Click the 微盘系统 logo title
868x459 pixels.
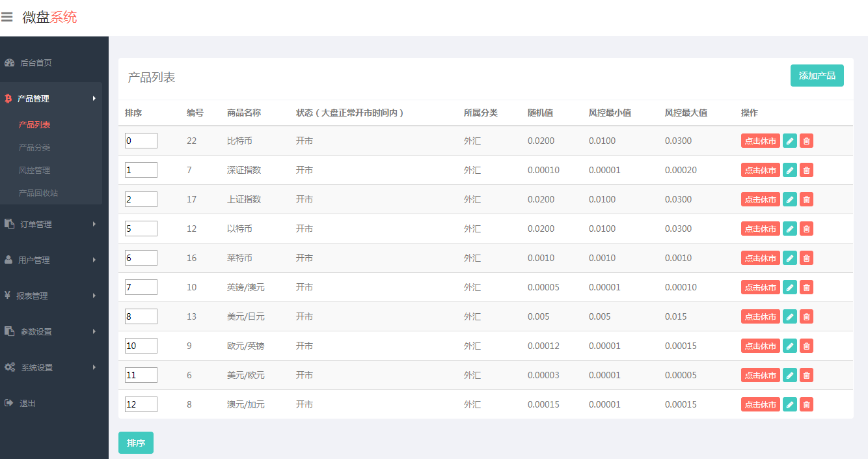(x=49, y=18)
